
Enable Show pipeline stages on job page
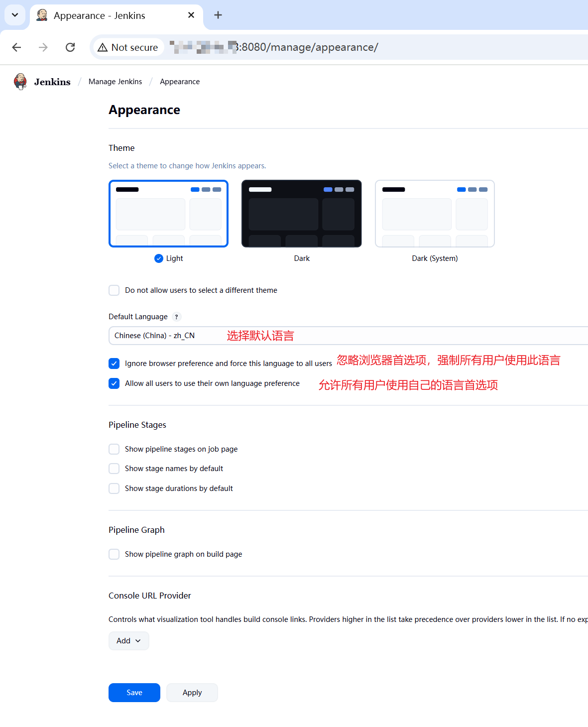[114, 449]
